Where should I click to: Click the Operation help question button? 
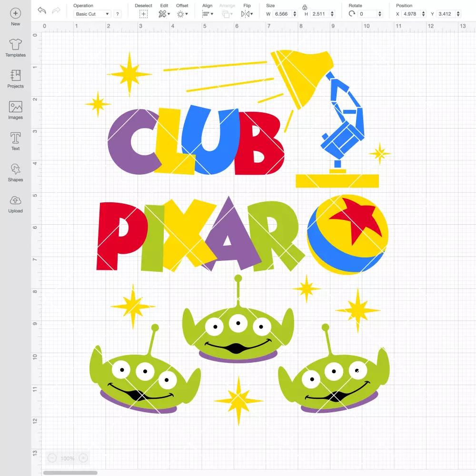[118, 14]
